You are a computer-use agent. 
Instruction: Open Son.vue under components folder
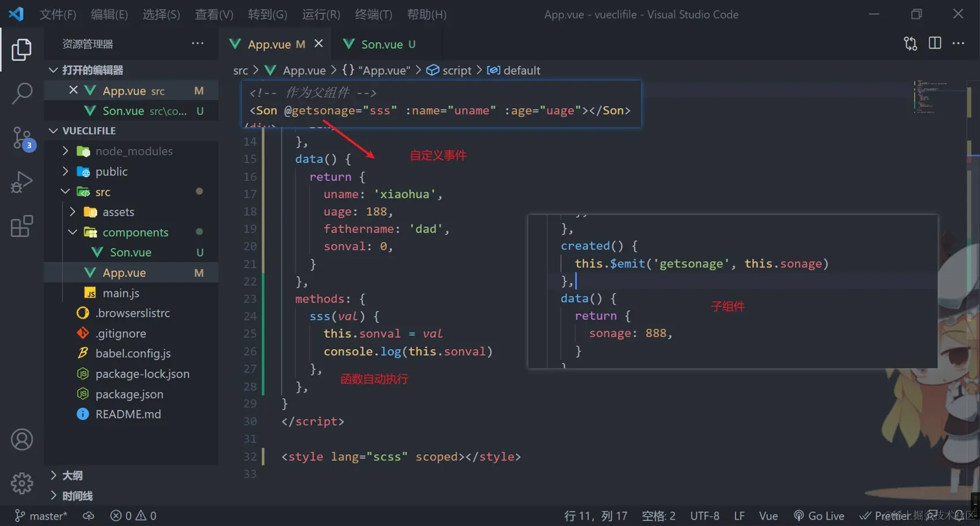coord(131,253)
